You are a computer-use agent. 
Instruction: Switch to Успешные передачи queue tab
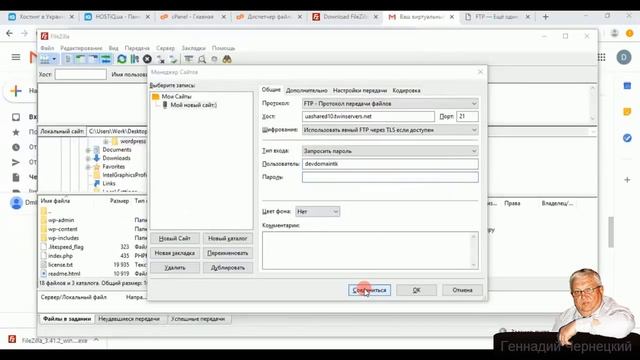(x=198, y=319)
